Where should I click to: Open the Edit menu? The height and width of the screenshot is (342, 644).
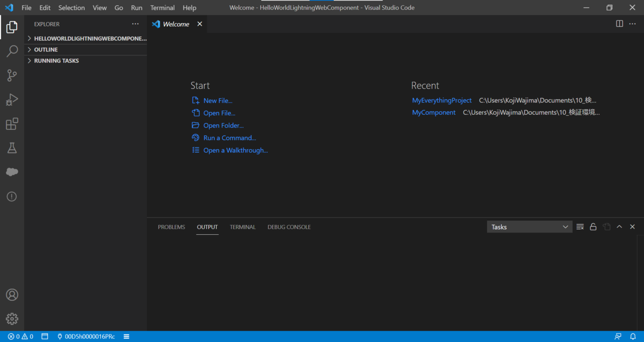45,8
